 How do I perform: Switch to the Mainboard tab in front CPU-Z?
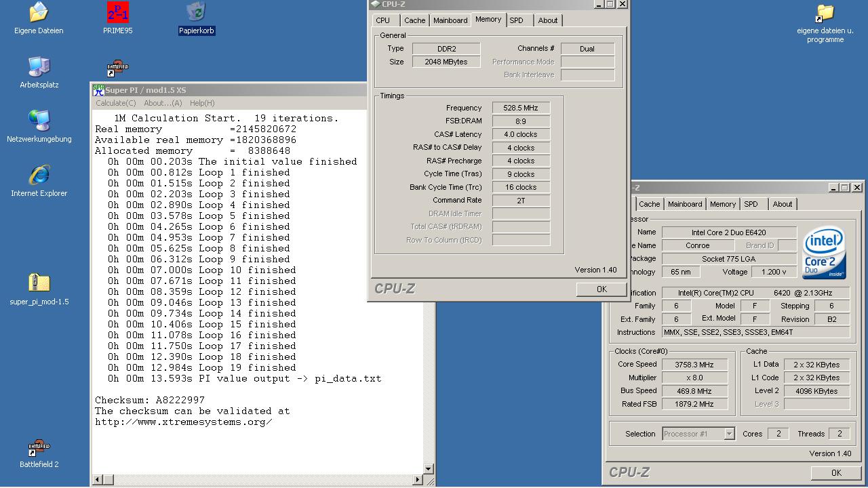point(450,20)
